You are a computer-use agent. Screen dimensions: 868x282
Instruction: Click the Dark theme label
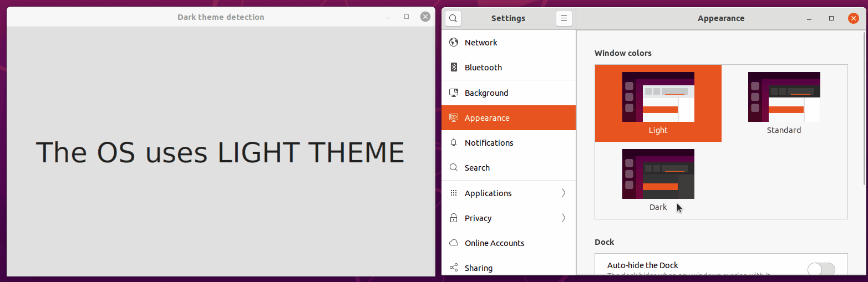pyautogui.click(x=658, y=207)
